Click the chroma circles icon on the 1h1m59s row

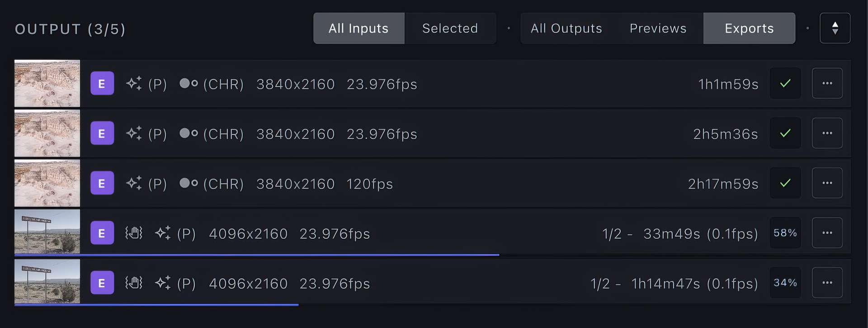pyautogui.click(x=189, y=84)
